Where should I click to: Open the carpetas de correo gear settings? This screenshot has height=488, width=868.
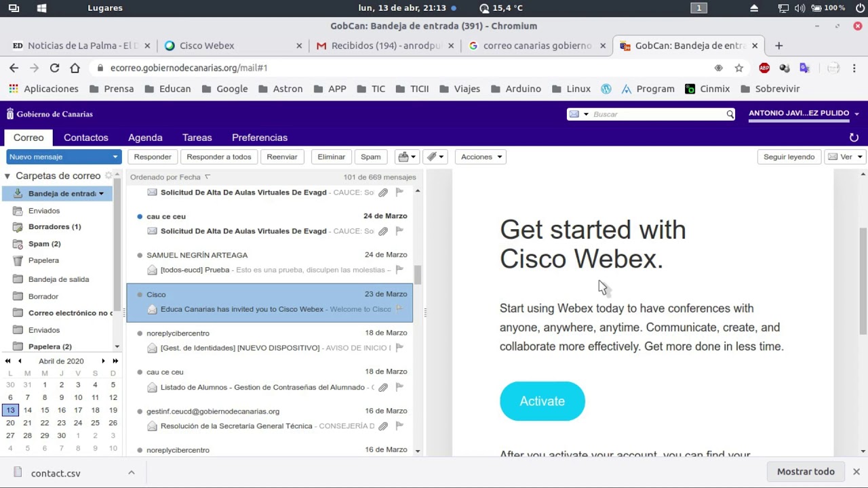coord(108,176)
